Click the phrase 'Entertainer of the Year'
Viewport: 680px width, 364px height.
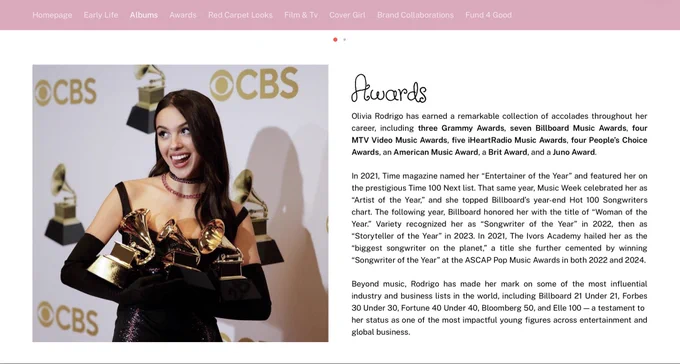coord(527,176)
